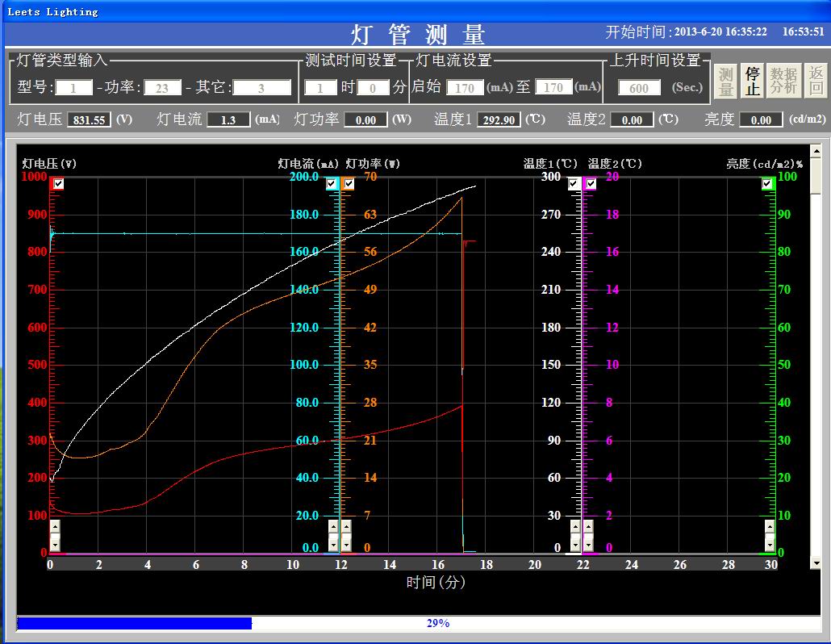This screenshot has height=644, width=831.
Task: Click up arrow on 温度1 axis stepper
Action: tap(575, 527)
